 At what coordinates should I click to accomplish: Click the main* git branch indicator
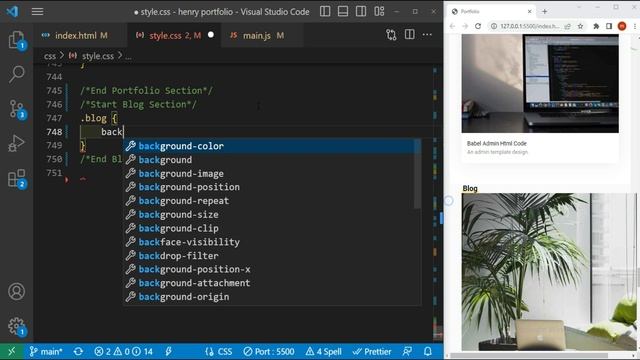coord(46,351)
